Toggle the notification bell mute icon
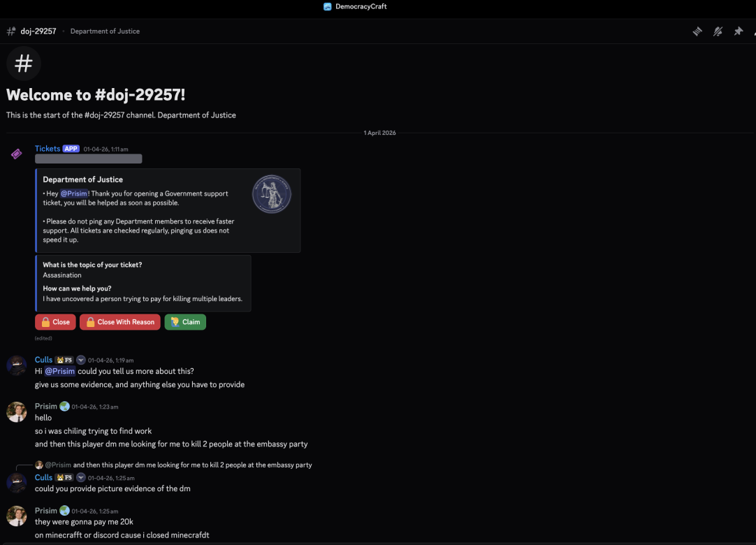Viewport: 756px width, 545px height. point(718,31)
